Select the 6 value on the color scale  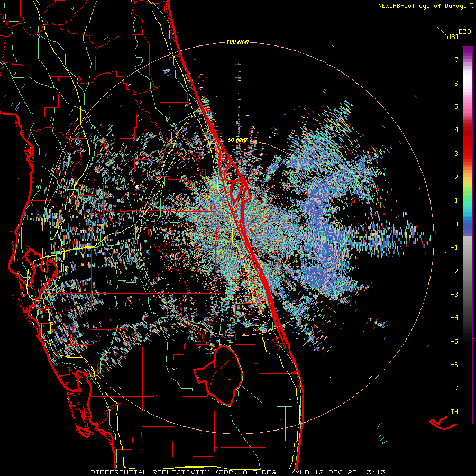456,83
